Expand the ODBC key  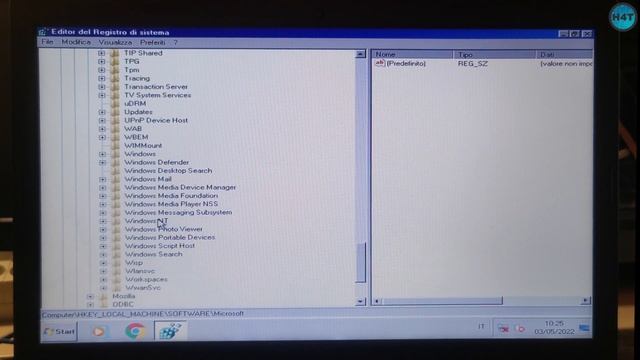(91, 304)
